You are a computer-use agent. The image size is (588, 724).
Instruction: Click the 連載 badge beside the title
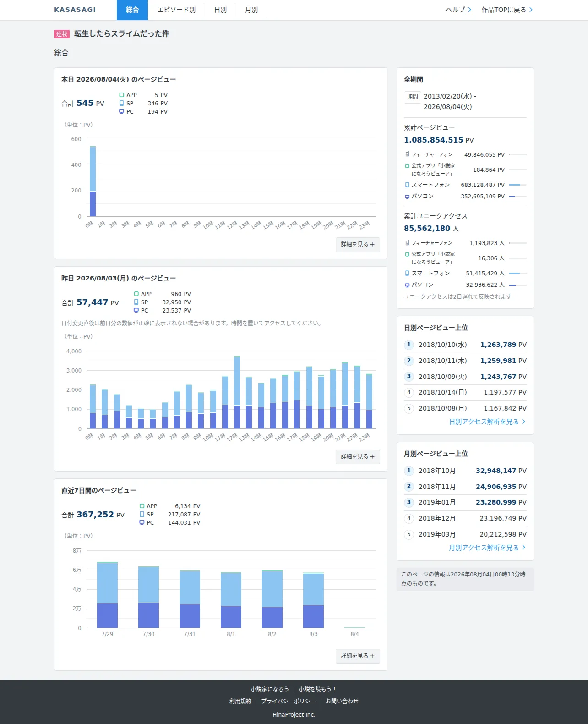click(x=62, y=34)
